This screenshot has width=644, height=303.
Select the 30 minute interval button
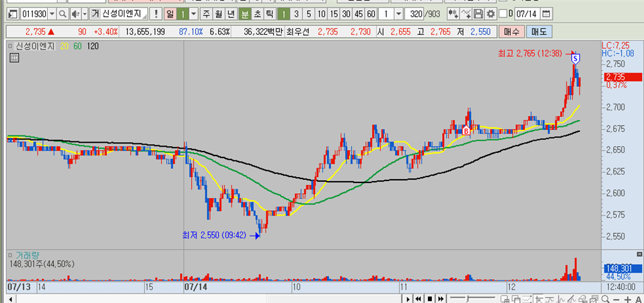[x=346, y=14]
